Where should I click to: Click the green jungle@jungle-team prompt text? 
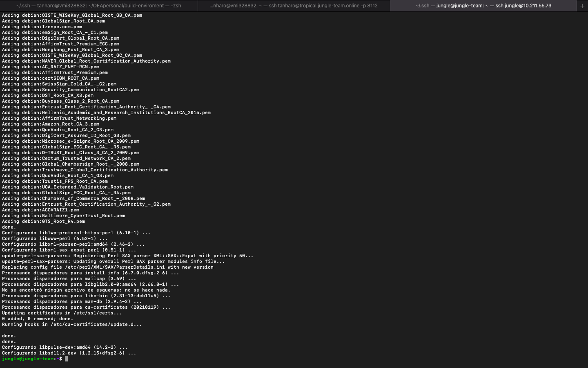coord(28,359)
